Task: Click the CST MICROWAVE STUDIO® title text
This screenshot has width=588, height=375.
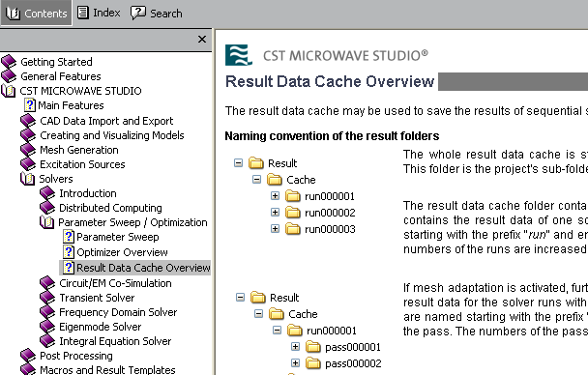Action: click(345, 56)
